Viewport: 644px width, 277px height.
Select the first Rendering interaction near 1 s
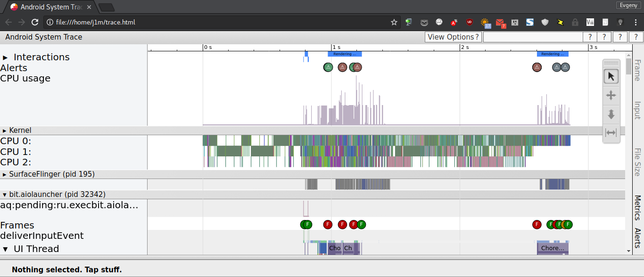345,54
